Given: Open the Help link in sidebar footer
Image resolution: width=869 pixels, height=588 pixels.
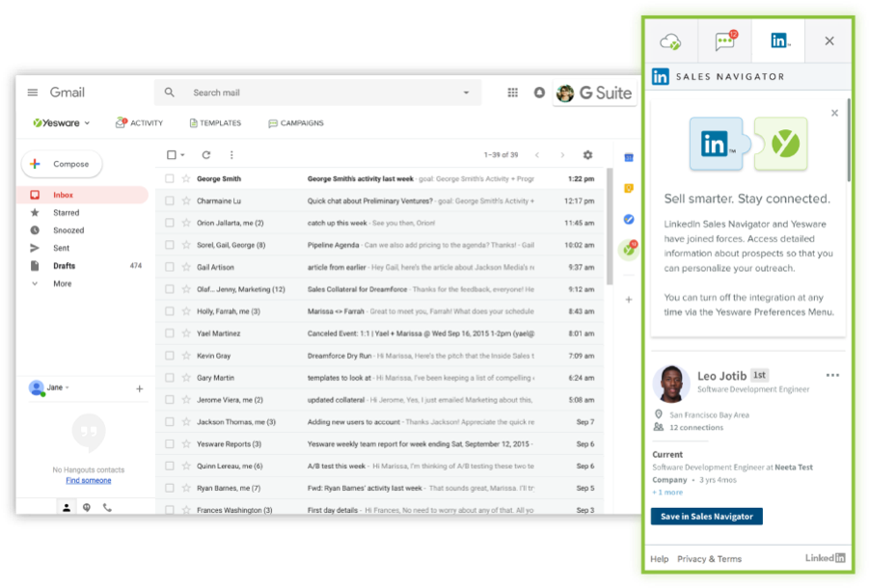Looking at the screenshot, I should tap(660, 559).
